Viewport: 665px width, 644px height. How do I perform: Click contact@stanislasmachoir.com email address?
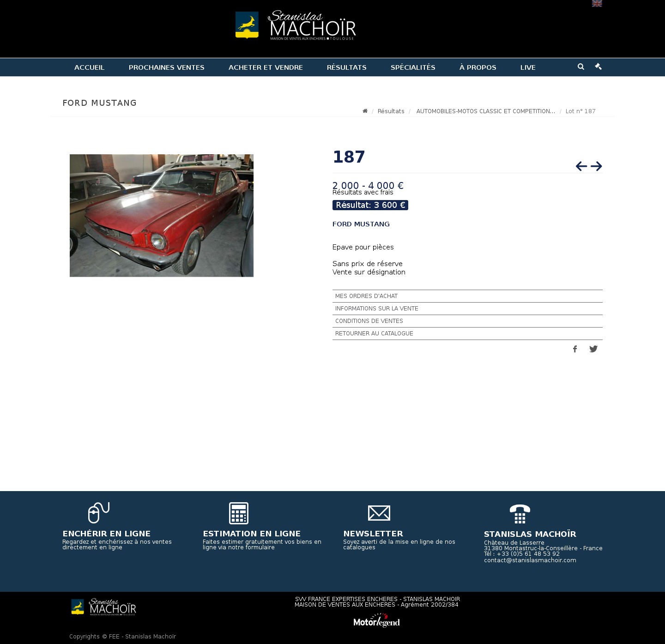530,560
